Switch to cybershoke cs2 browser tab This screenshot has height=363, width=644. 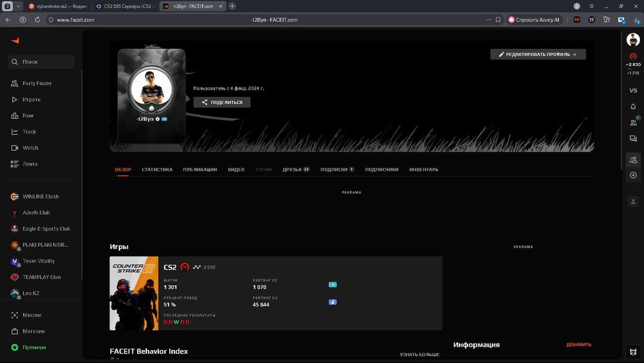click(59, 6)
